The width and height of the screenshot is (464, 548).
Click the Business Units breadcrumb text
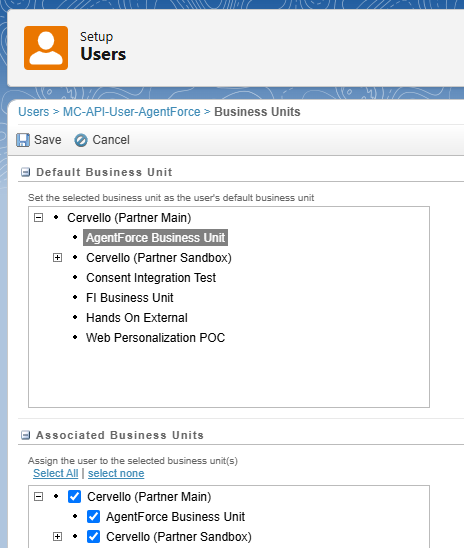(x=257, y=112)
